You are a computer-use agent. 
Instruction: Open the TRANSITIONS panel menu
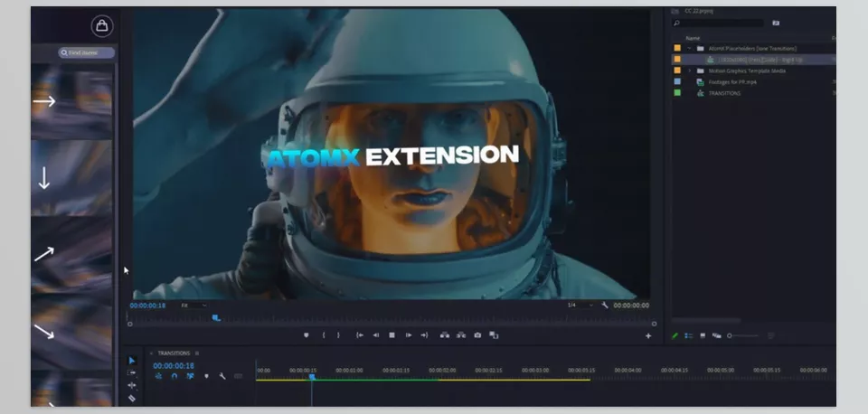tap(196, 353)
